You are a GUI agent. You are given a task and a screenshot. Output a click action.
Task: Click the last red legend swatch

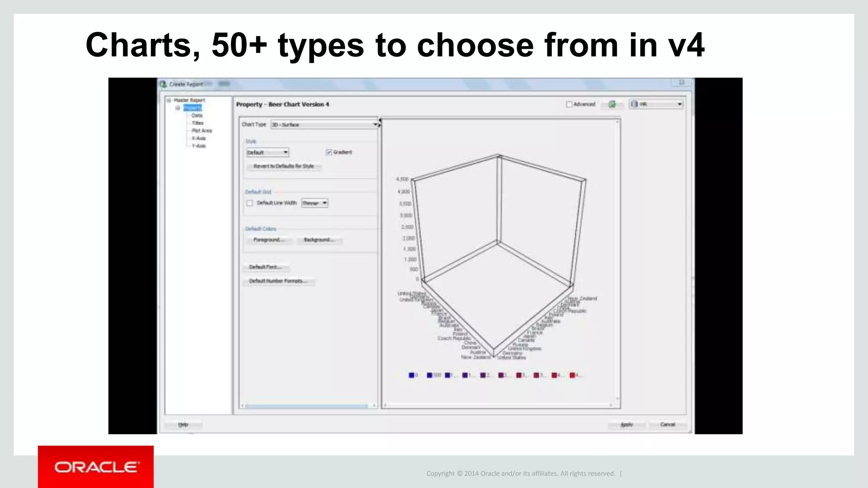tap(572, 375)
